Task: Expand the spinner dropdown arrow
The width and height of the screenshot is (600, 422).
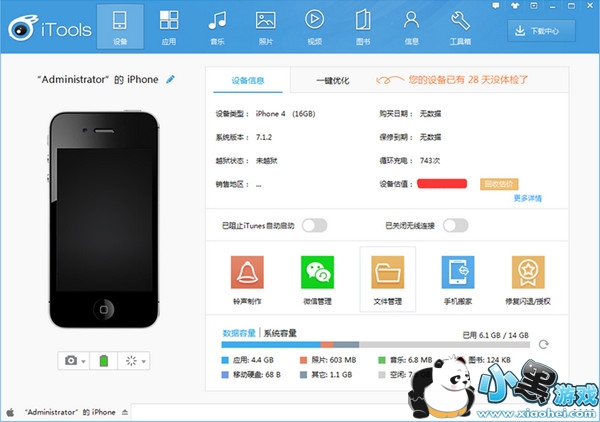Action: [143, 361]
